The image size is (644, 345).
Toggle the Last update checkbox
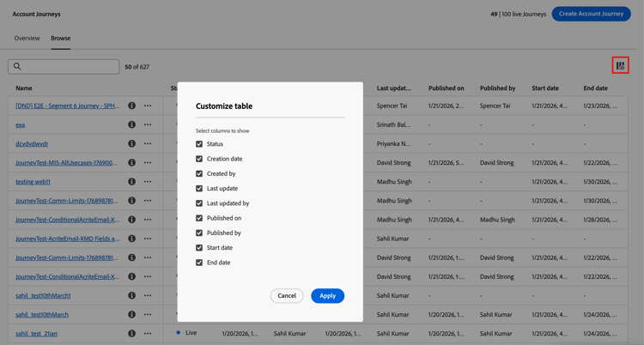point(199,188)
